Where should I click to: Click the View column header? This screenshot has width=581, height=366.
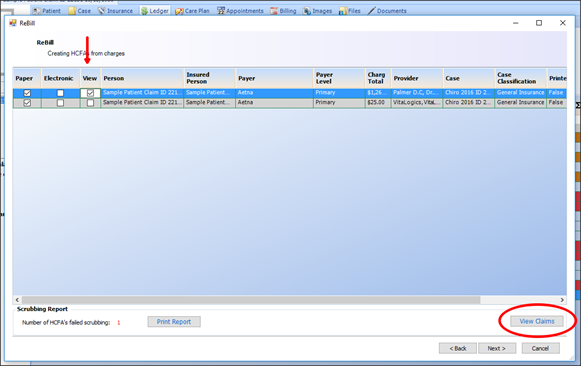coord(90,78)
